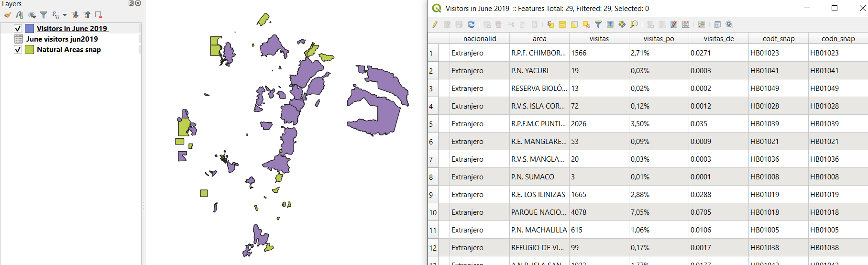Viewport: 868px width, 265px height.
Task: Click purple swatch of Visitors in June 2019
Action: coord(29,28)
